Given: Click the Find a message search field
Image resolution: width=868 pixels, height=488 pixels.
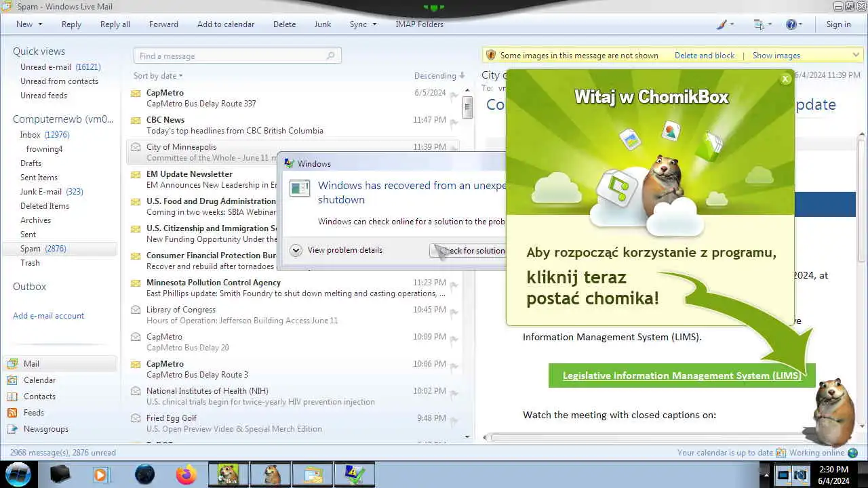Looking at the screenshot, I should (x=237, y=56).
